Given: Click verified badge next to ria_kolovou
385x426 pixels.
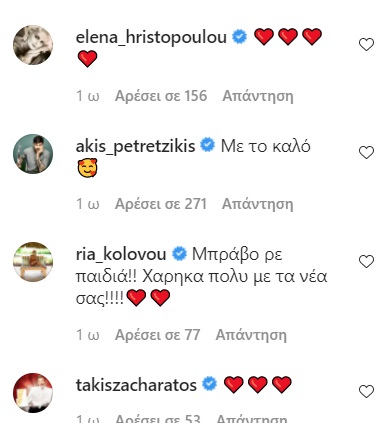Looking at the screenshot, I should (x=179, y=254).
